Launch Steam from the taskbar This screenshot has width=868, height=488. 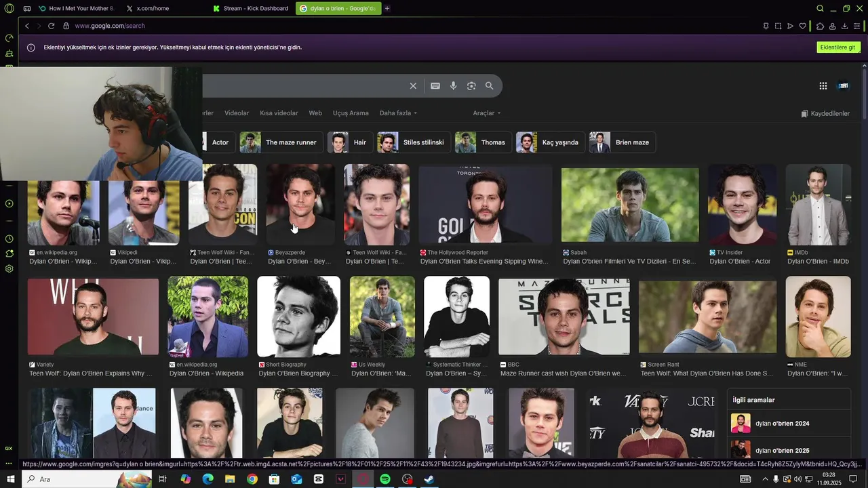tap(429, 479)
